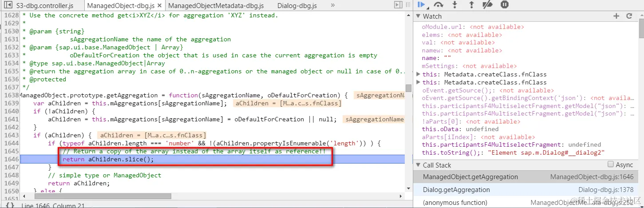Select the (anonymous function) call stack frame
Image resolution: width=644 pixels, height=208 pixels.
[525, 203]
